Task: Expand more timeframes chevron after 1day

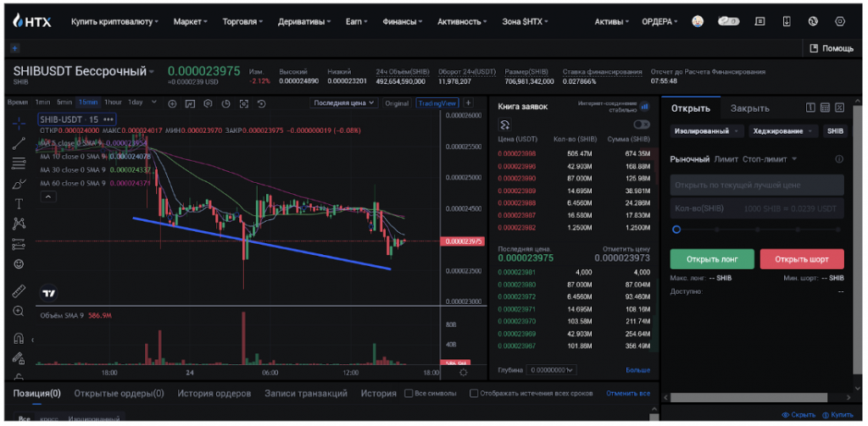Action: 154,102
